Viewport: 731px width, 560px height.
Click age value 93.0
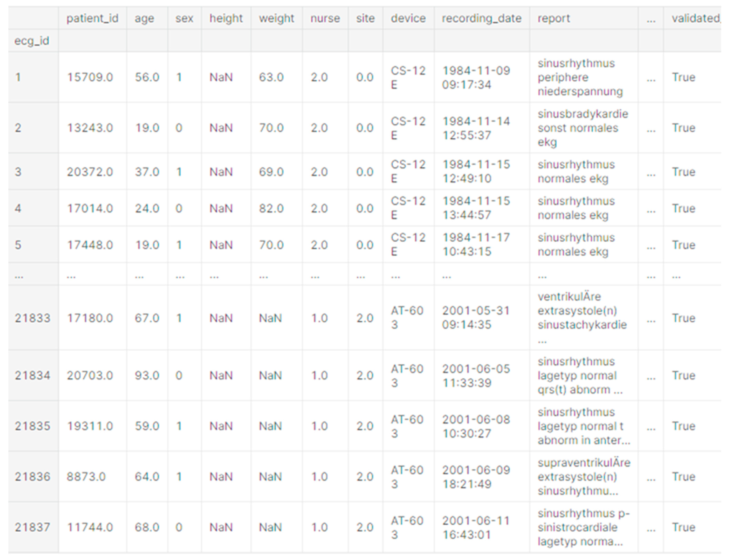pos(147,376)
